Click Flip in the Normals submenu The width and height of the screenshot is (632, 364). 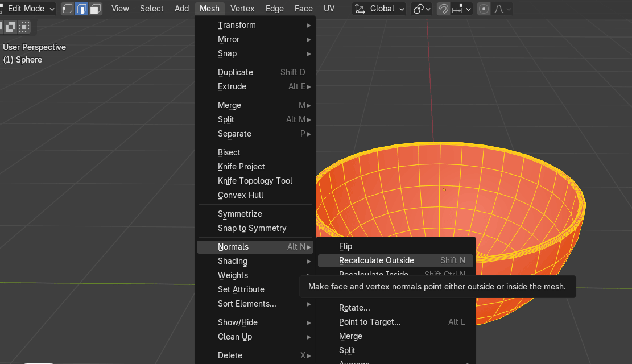tap(345, 246)
